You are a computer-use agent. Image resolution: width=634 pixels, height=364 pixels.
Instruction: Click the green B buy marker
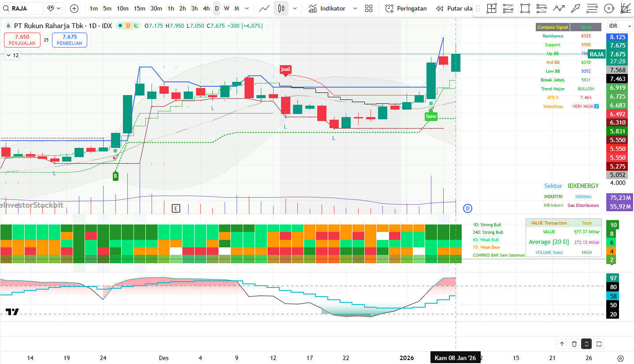coord(115,176)
